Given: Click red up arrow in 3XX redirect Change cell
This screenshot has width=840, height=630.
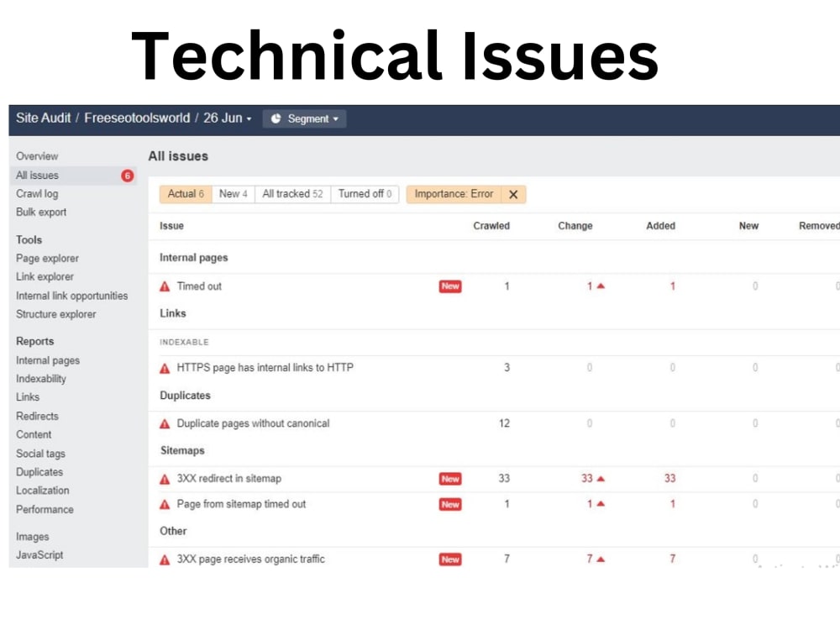Looking at the screenshot, I should point(601,479).
